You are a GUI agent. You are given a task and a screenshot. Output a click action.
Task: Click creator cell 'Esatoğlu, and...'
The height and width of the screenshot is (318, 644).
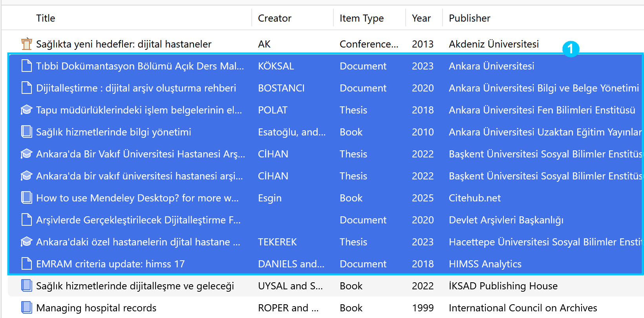click(292, 132)
